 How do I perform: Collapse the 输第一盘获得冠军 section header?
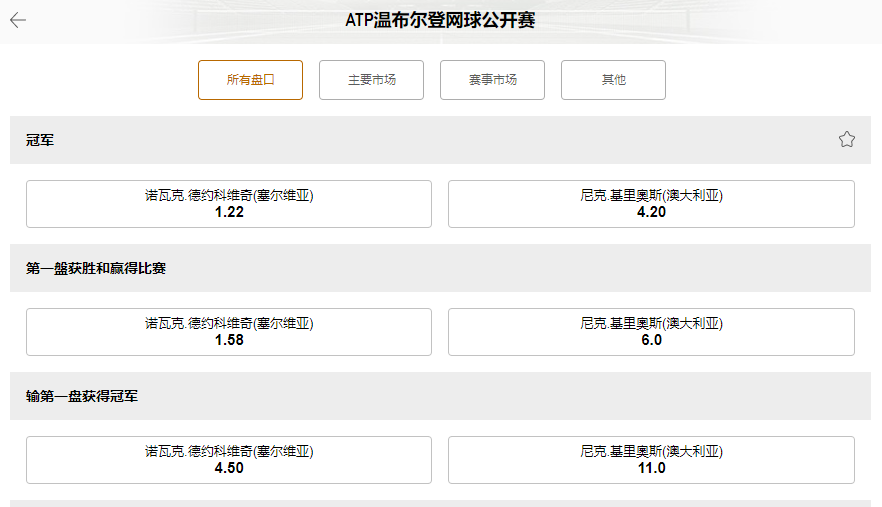click(440, 396)
